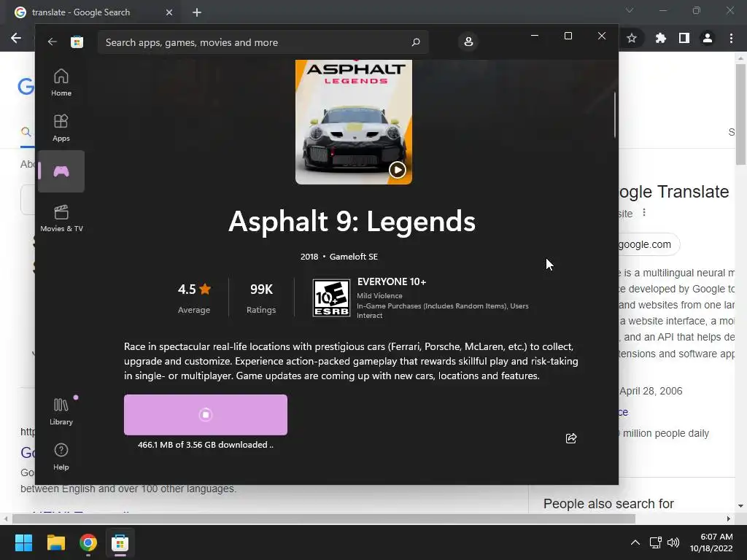Open the Store user account icon
Viewport: 747px width, 560px height.
pyautogui.click(x=468, y=42)
